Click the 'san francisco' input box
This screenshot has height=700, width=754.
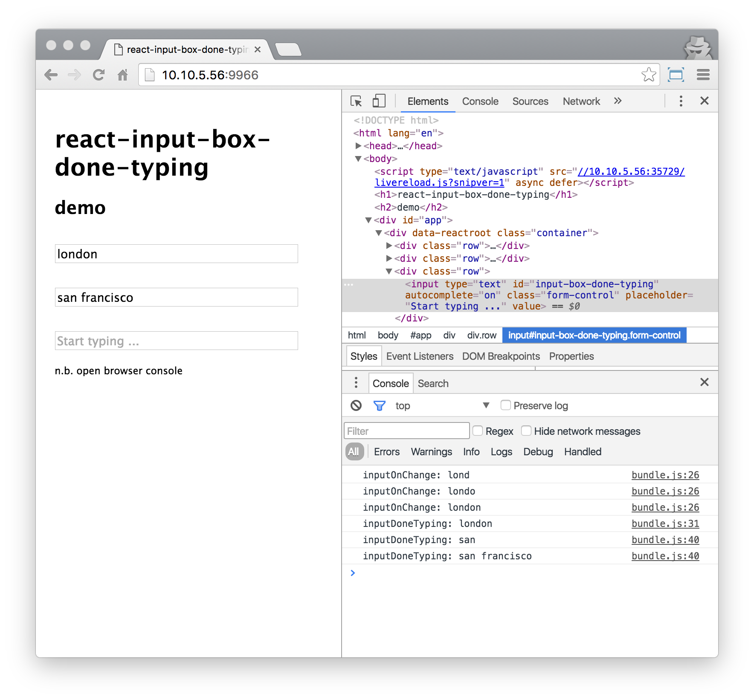pyautogui.click(x=177, y=297)
